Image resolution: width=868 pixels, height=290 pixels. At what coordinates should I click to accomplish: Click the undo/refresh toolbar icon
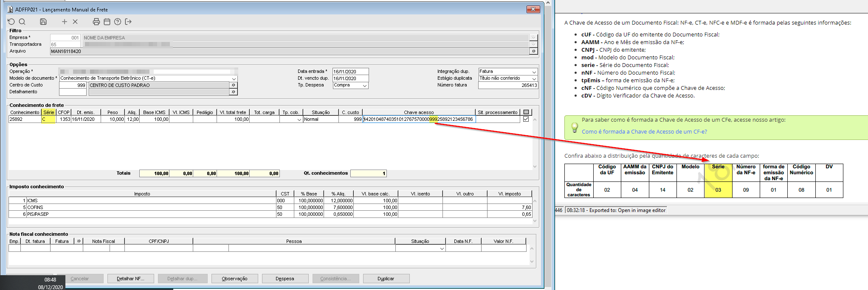tap(11, 22)
